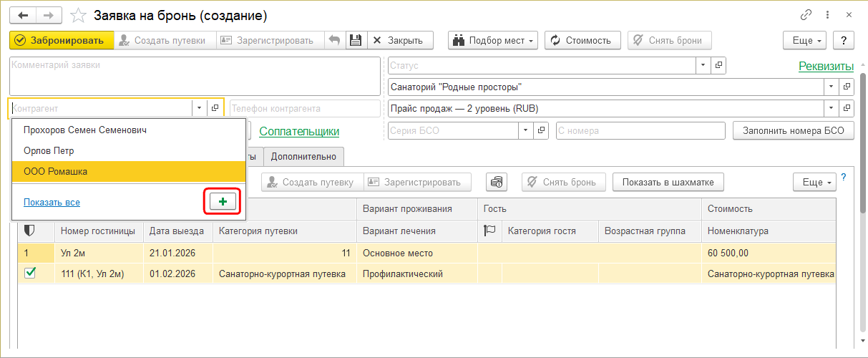Expand the Серия БСО dropdown arrow
This screenshot has width=868, height=358.
point(526,130)
